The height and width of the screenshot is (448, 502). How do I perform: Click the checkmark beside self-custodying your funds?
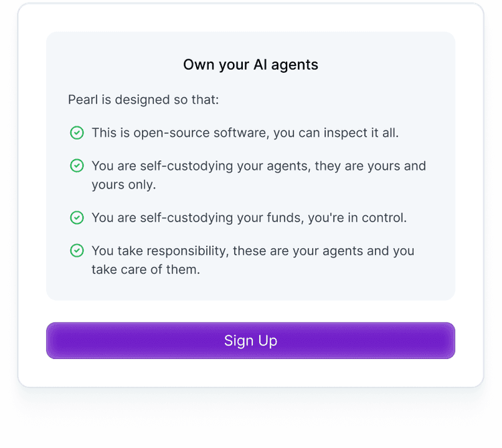[77, 217]
